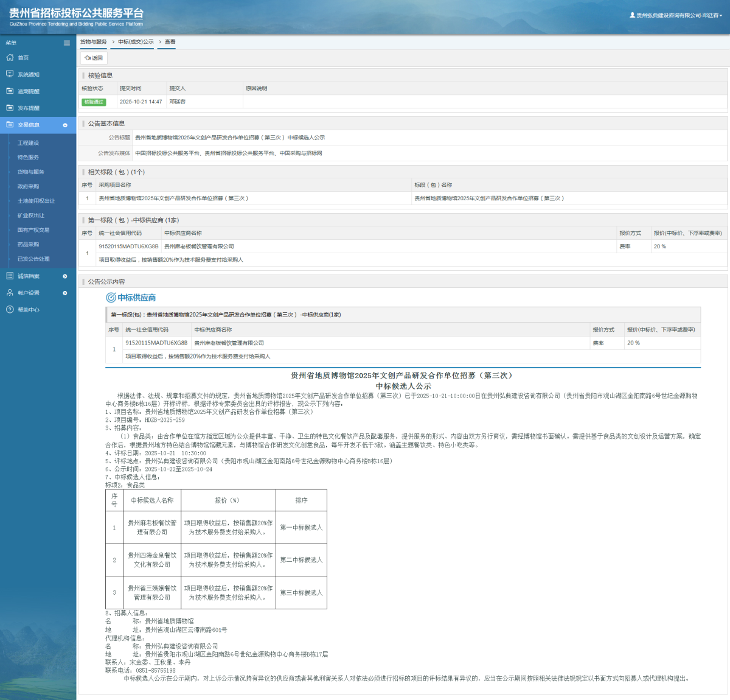Screen dimensions: 730x700
Task: Click the 首页 home icon
Action: click(x=10, y=58)
